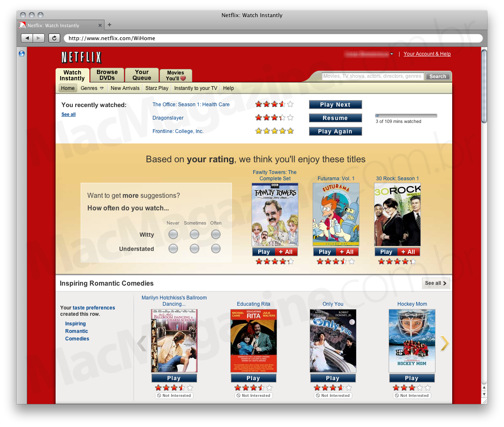
Task: Open the Futurama: Vol. 1 cover thumbnail
Action: (x=336, y=215)
